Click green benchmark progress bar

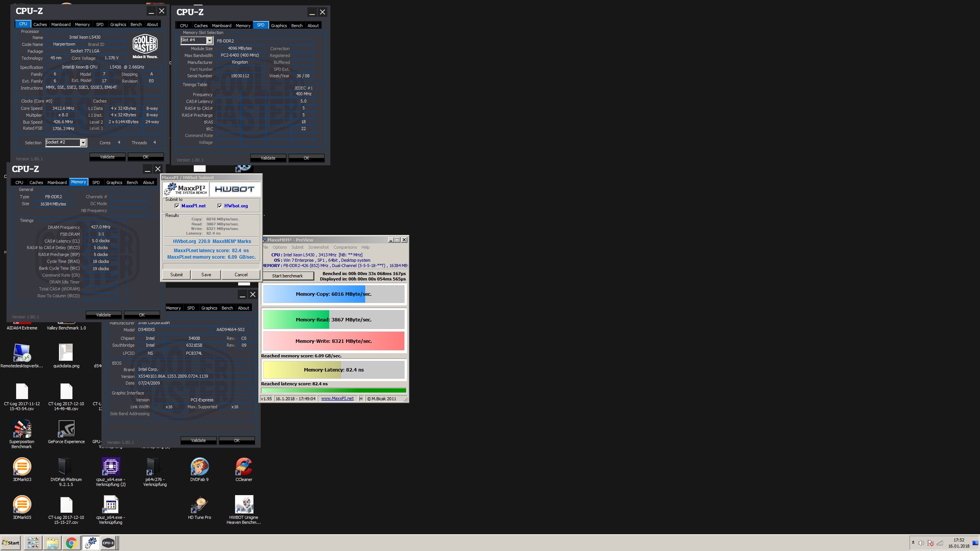click(x=333, y=391)
